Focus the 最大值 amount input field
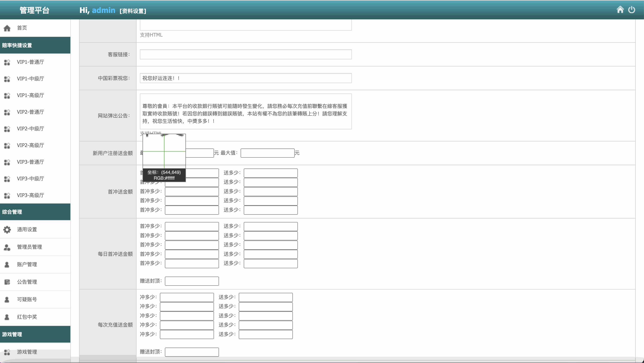This screenshot has width=644, height=363. 267,153
